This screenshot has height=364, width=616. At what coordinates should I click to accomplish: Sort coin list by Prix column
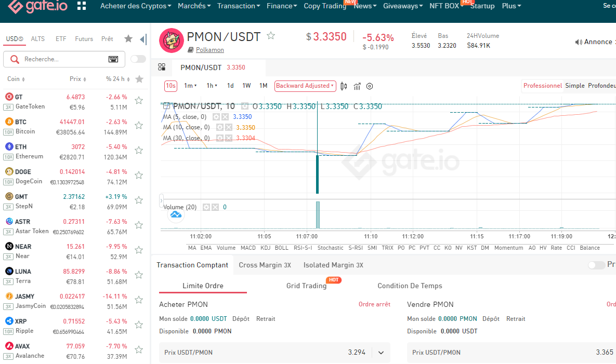pyautogui.click(x=78, y=79)
